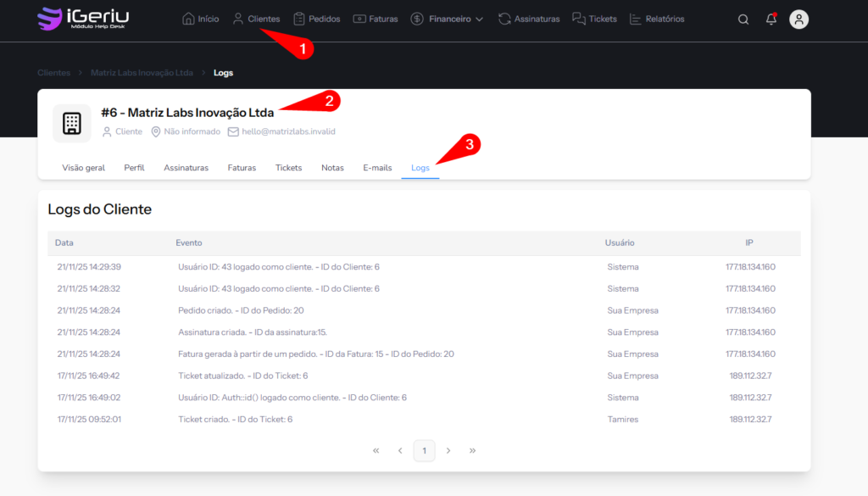868x496 pixels.
Task: Expand the Financeiro dropdown menu
Action: pos(447,19)
